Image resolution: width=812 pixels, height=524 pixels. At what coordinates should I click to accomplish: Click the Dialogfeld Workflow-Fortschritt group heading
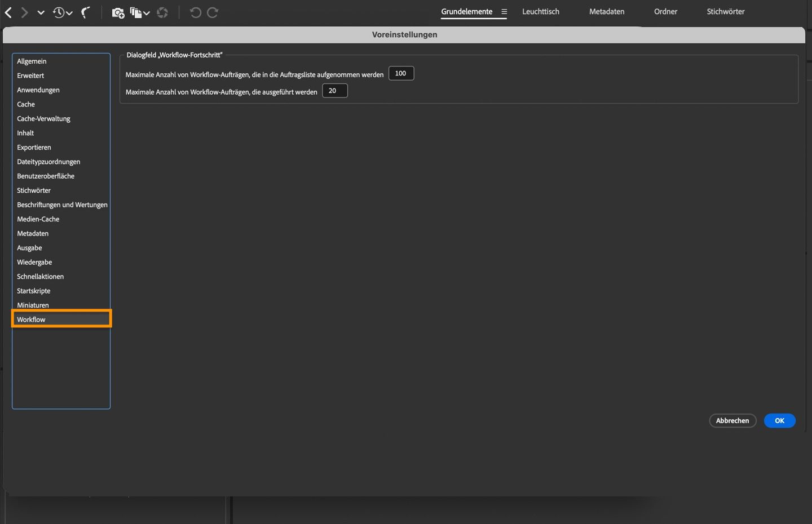click(x=174, y=55)
